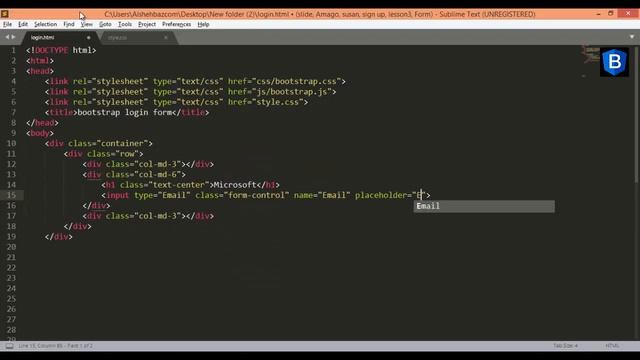
Task: Open the Edit menu
Action: tap(23, 24)
